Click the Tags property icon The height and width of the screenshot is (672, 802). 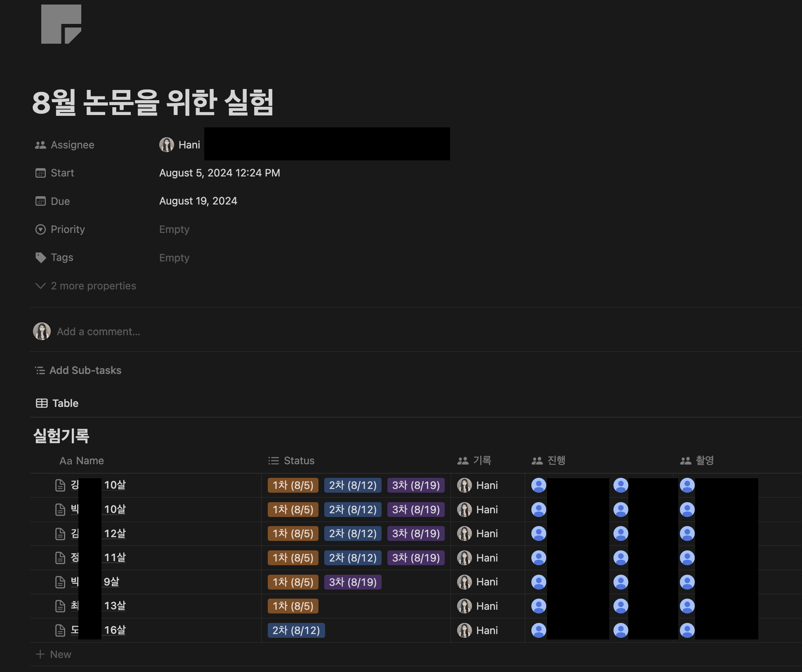click(40, 258)
